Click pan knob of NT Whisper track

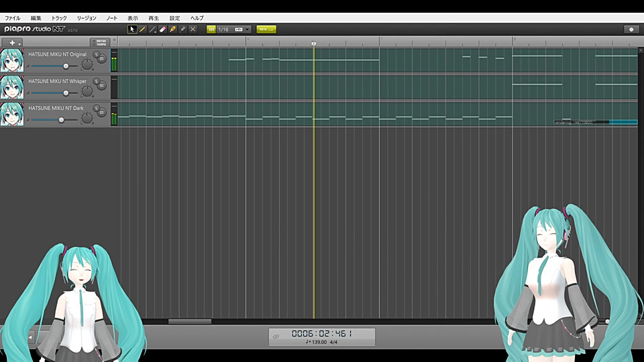[87, 91]
